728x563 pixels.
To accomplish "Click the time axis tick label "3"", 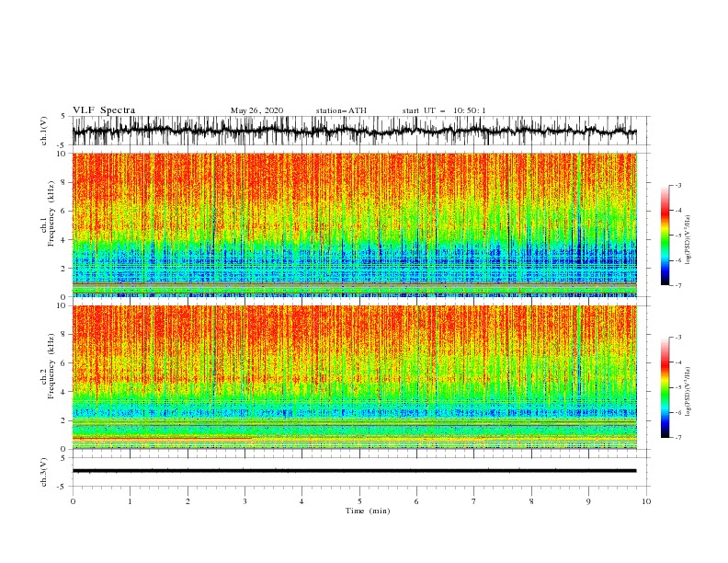I will click(245, 501).
